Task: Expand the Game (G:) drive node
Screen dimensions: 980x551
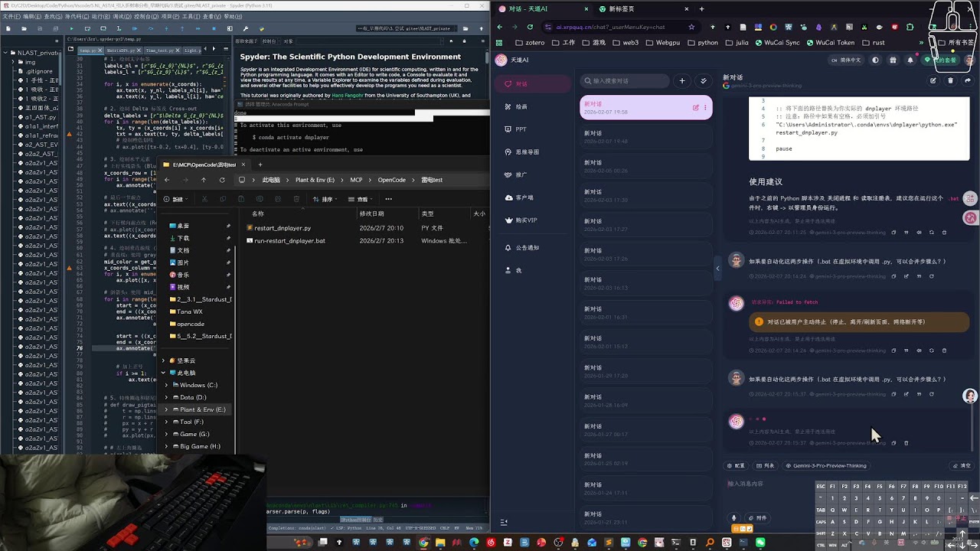Action: click(166, 434)
